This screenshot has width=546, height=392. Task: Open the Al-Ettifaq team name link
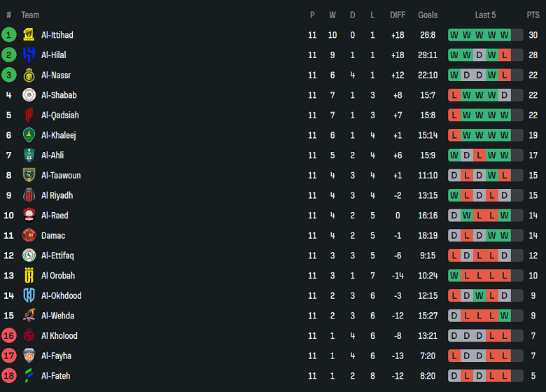coord(57,255)
